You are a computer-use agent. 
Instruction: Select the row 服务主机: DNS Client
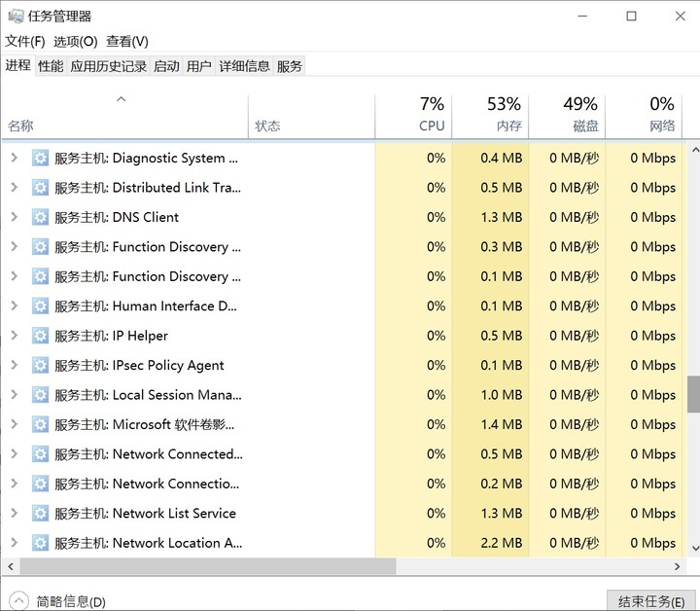click(x=342, y=217)
